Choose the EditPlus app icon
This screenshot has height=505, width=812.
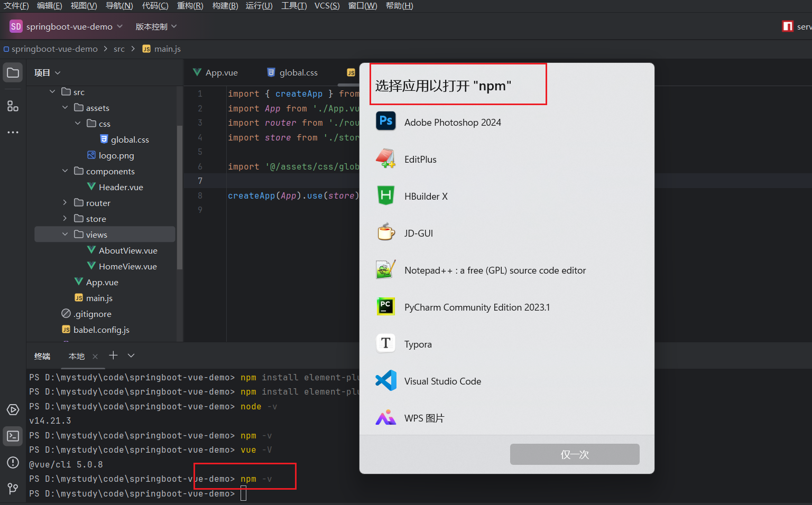tap(386, 158)
